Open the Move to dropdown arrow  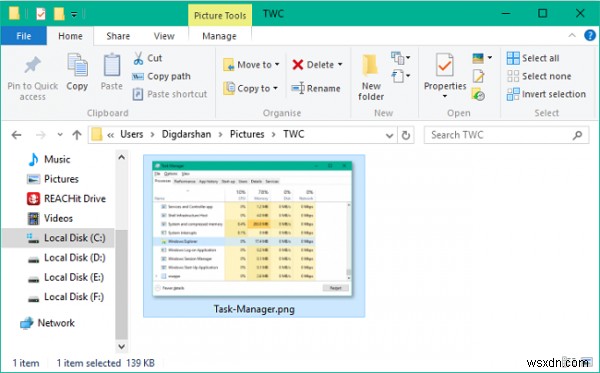click(x=277, y=65)
